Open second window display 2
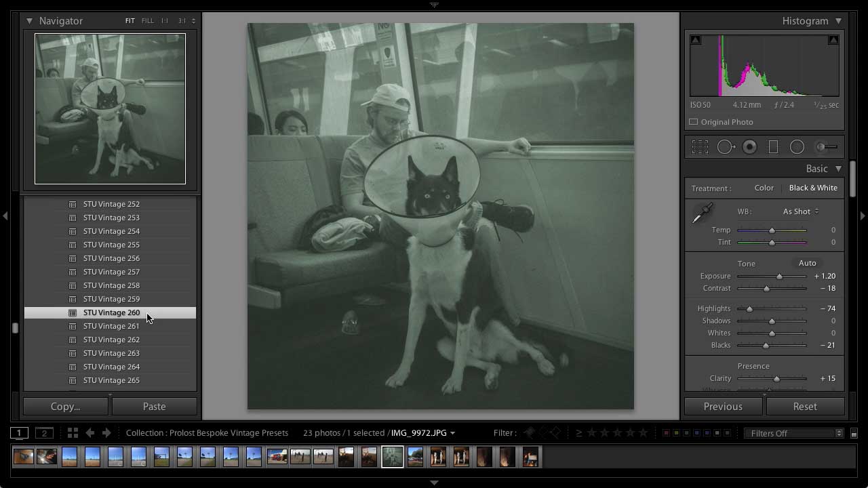 pos(45,433)
